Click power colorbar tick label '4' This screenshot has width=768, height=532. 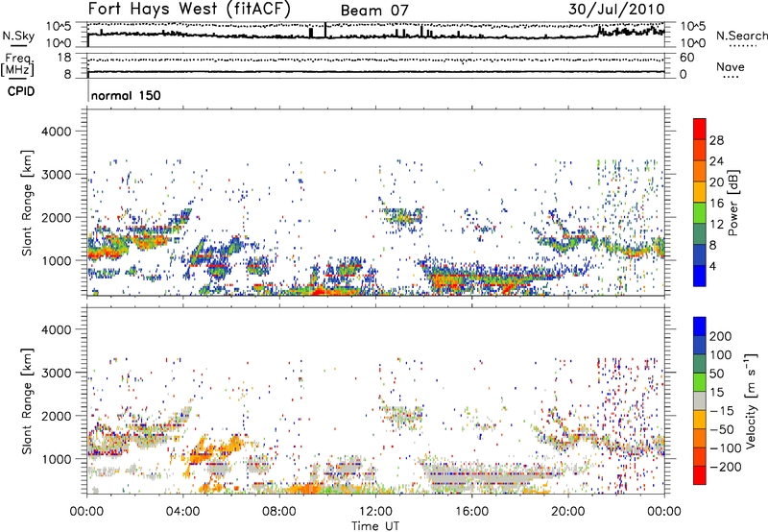(713, 266)
